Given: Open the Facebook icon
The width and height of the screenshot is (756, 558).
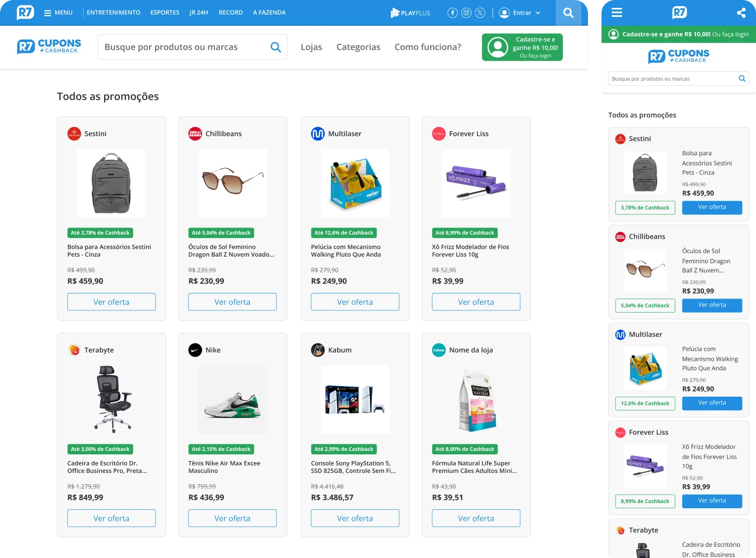Looking at the screenshot, I should coord(452,12).
